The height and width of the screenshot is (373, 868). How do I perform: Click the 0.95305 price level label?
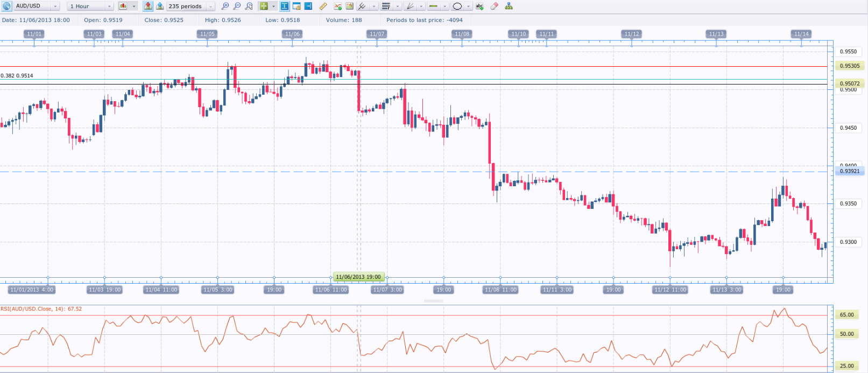click(x=850, y=66)
